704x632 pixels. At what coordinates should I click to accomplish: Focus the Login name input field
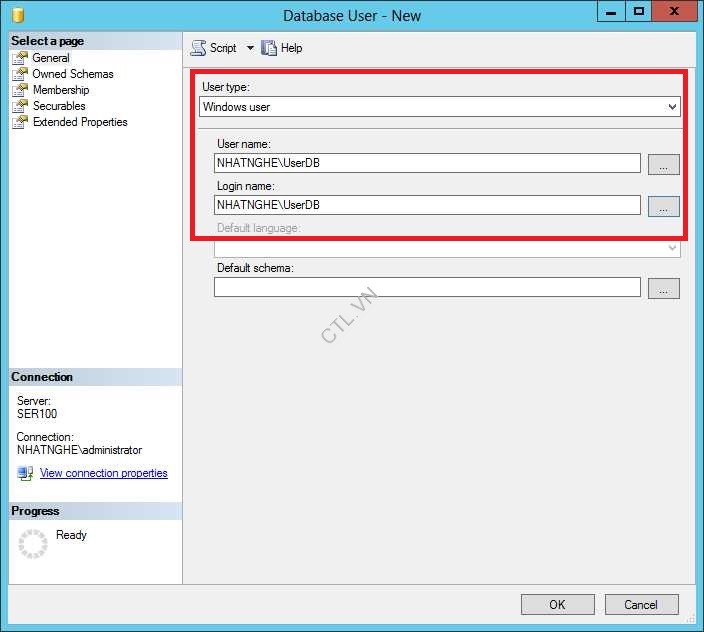click(427, 205)
